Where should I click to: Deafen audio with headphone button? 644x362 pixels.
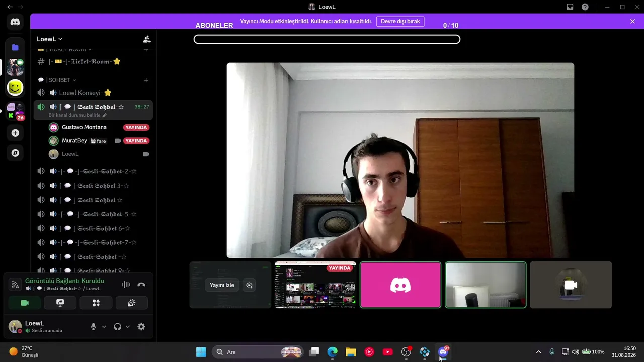click(117, 327)
